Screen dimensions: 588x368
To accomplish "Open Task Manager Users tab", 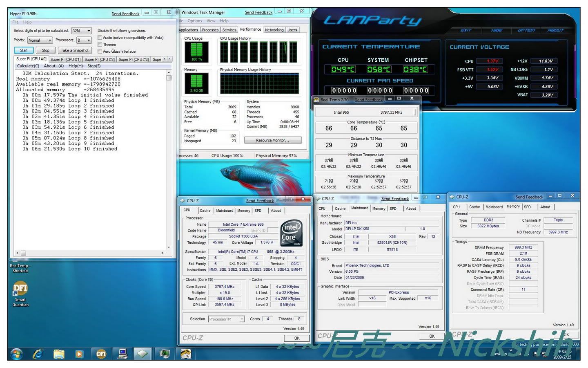I will (x=292, y=30).
